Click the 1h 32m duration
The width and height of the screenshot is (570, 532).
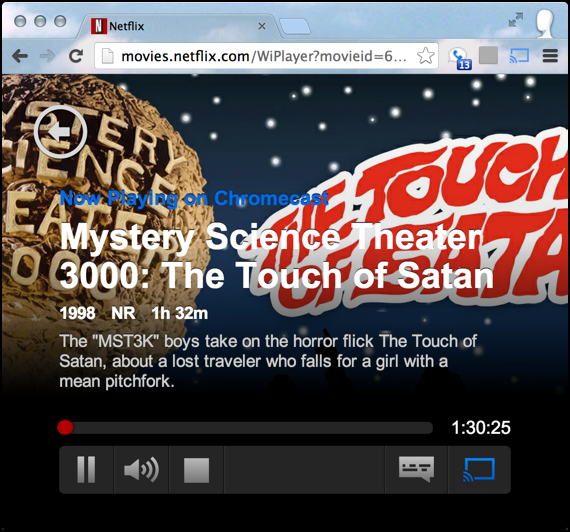pos(180,313)
